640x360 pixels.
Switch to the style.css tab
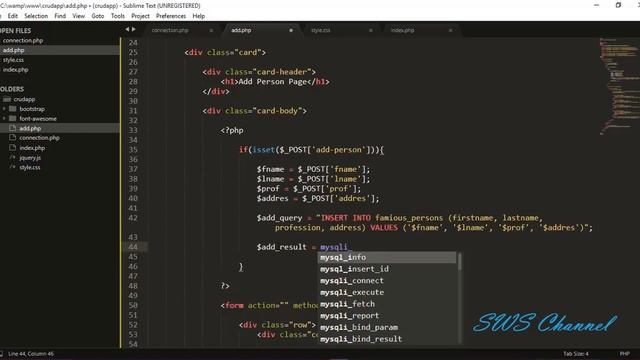[x=321, y=30]
